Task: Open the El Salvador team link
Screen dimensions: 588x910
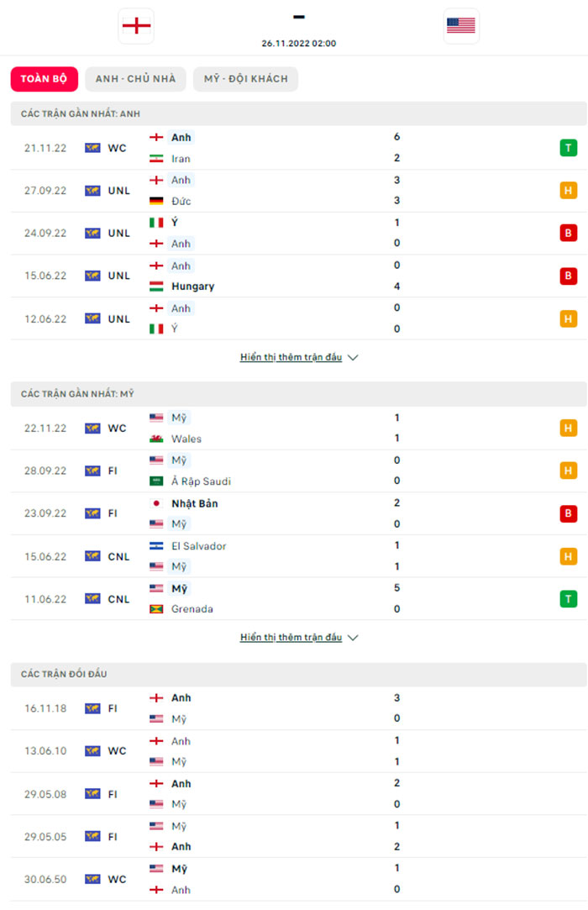Action: [198, 545]
